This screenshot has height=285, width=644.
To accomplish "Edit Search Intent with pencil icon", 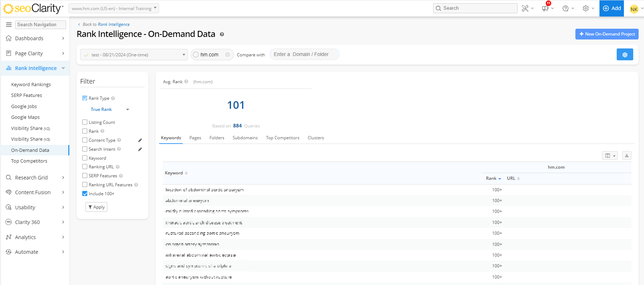I will coord(140,149).
